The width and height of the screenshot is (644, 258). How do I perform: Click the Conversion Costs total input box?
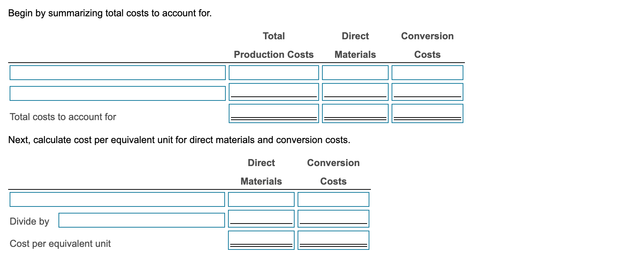click(427, 114)
